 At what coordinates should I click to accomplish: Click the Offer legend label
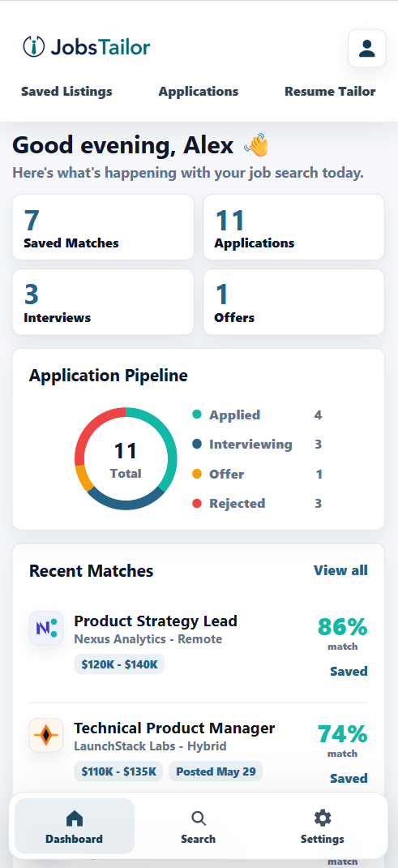coord(227,475)
